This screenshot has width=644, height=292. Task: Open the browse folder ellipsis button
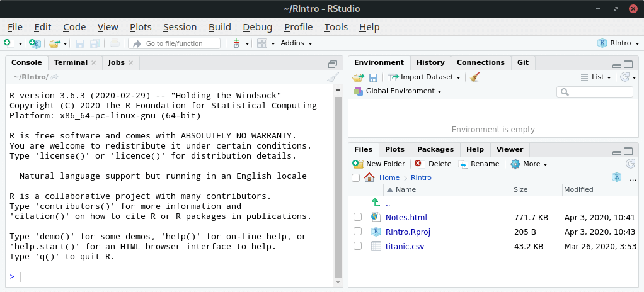pos(633,178)
